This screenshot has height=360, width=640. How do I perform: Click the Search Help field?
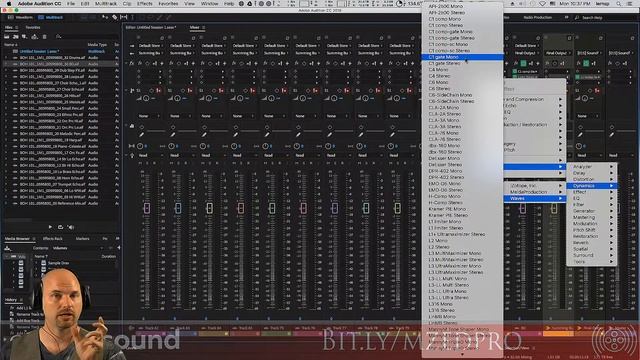604,18
